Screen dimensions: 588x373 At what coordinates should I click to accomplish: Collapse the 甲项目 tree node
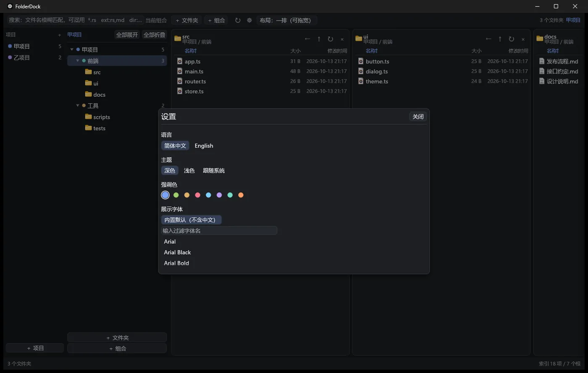coord(72,50)
